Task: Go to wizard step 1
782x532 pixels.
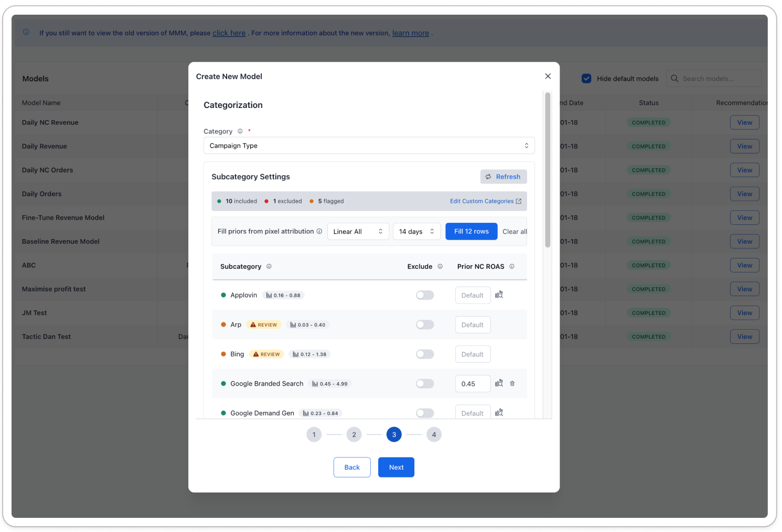Action: 314,435
